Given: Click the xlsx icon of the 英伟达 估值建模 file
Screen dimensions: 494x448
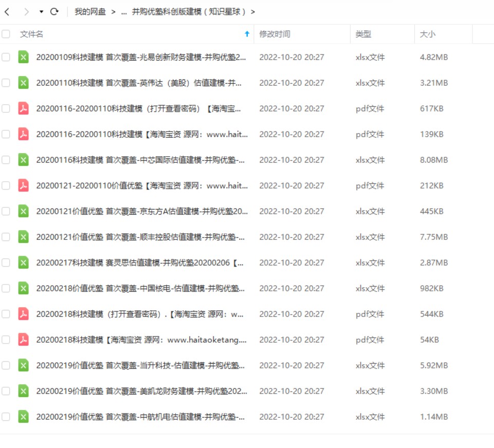Looking at the screenshot, I should point(23,83).
